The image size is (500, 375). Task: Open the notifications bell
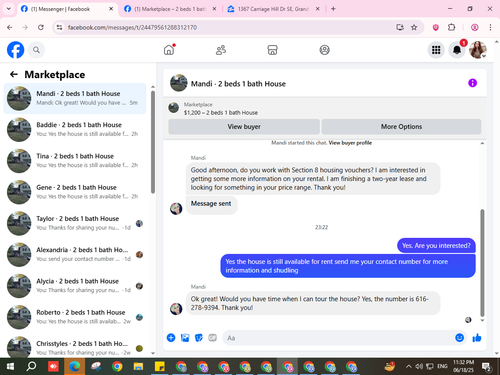(x=457, y=50)
